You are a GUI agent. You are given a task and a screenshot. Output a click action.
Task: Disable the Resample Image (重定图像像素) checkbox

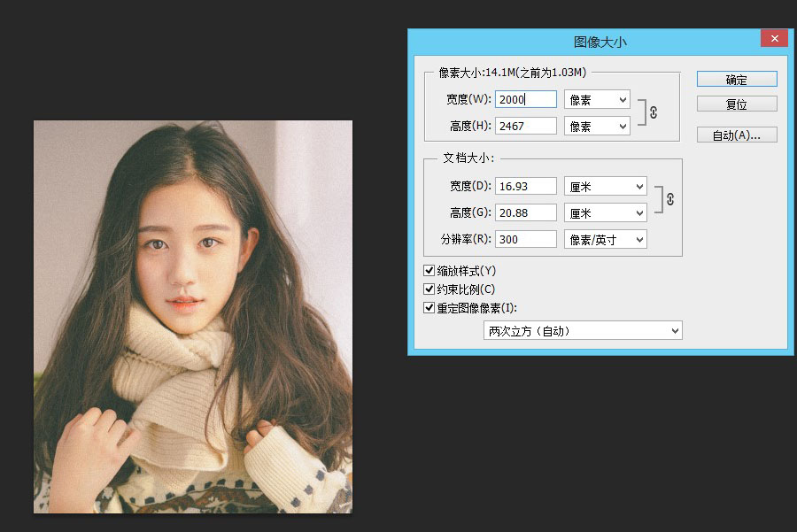coord(429,308)
